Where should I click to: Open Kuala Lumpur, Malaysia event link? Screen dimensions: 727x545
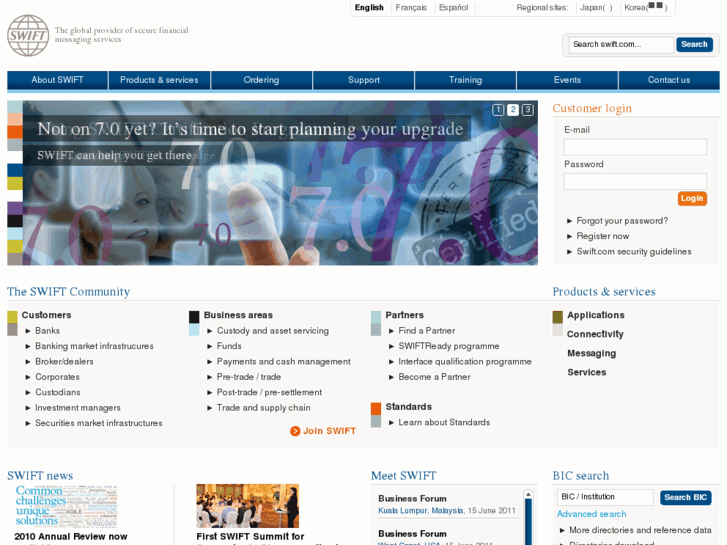(x=421, y=511)
